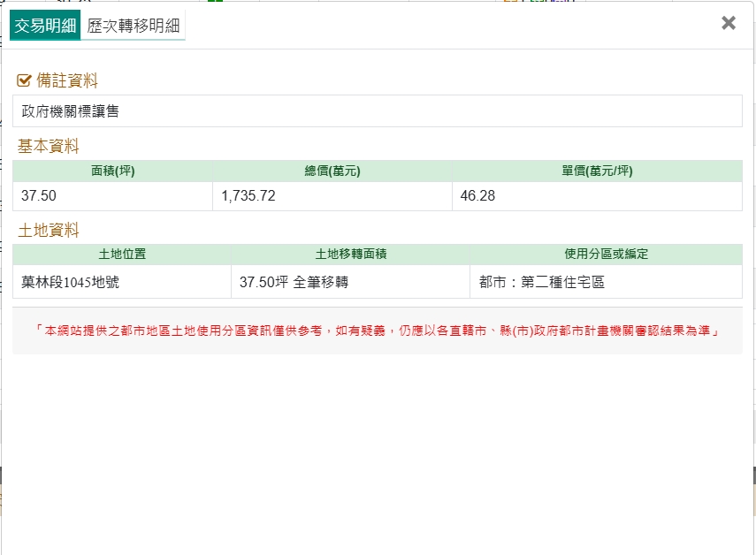This screenshot has width=756, height=555.
Task: Close the transaction detail dialog
Action: (x=728, y=24)
